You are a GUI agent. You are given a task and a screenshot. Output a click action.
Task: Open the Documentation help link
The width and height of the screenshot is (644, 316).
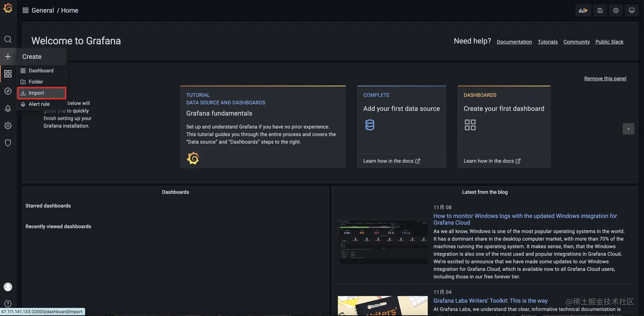click(x=514, y=42)
